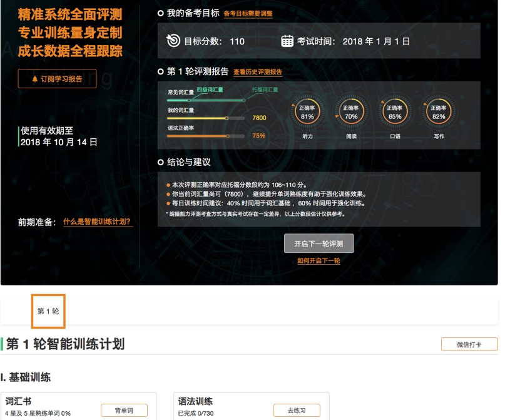The height and width of the screenshot is (420, 515).
Task: Click the 口语 85% gauge
Action: [395, 111]
